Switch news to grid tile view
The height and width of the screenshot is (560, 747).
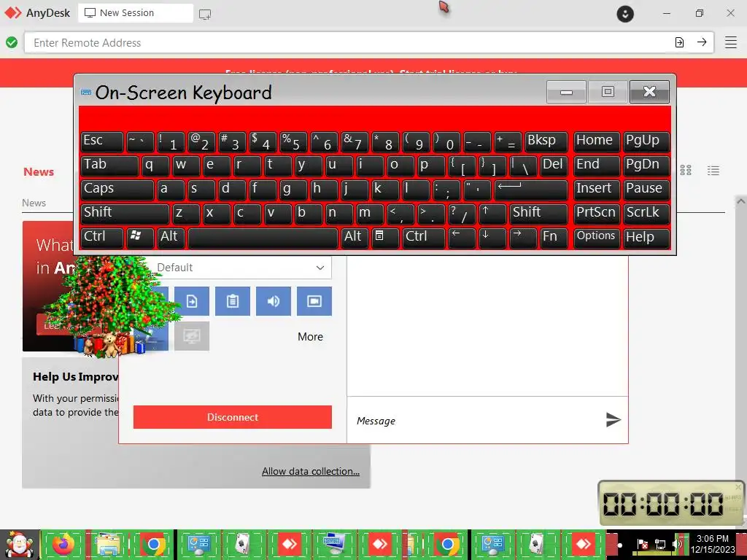point(686,171)
